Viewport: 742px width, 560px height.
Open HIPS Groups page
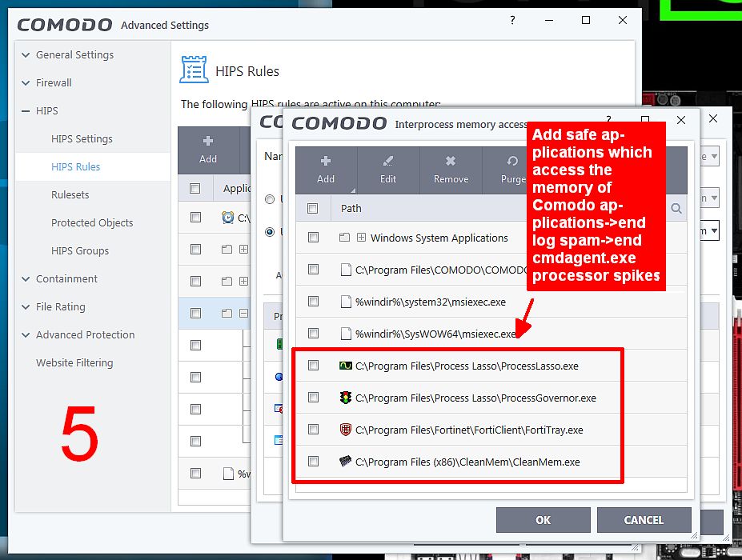(80, 250)
